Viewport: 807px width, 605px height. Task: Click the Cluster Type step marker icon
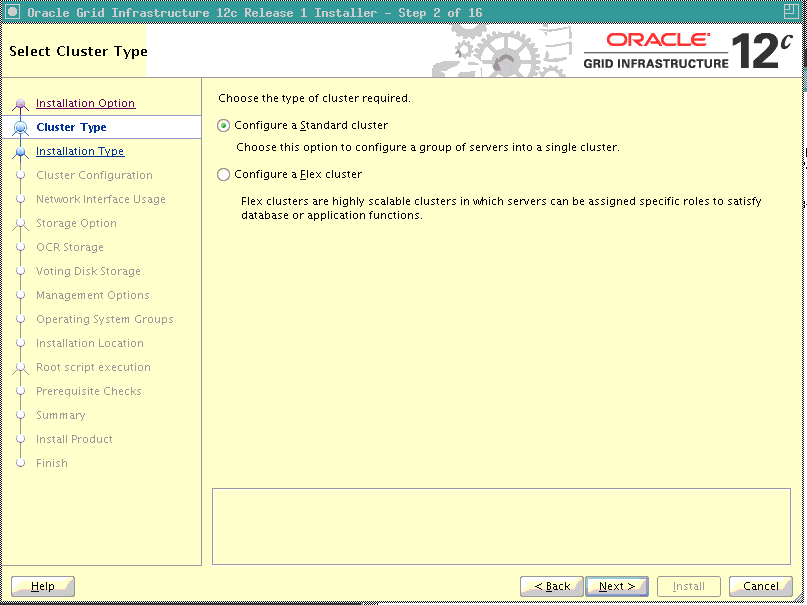pyautogui.click(x=21, y=127)
